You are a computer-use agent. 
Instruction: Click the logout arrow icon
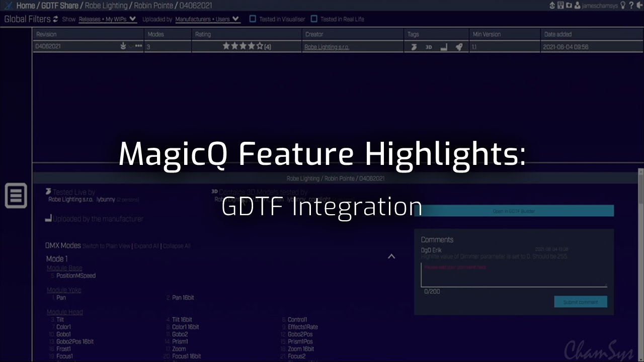[639, 6]
